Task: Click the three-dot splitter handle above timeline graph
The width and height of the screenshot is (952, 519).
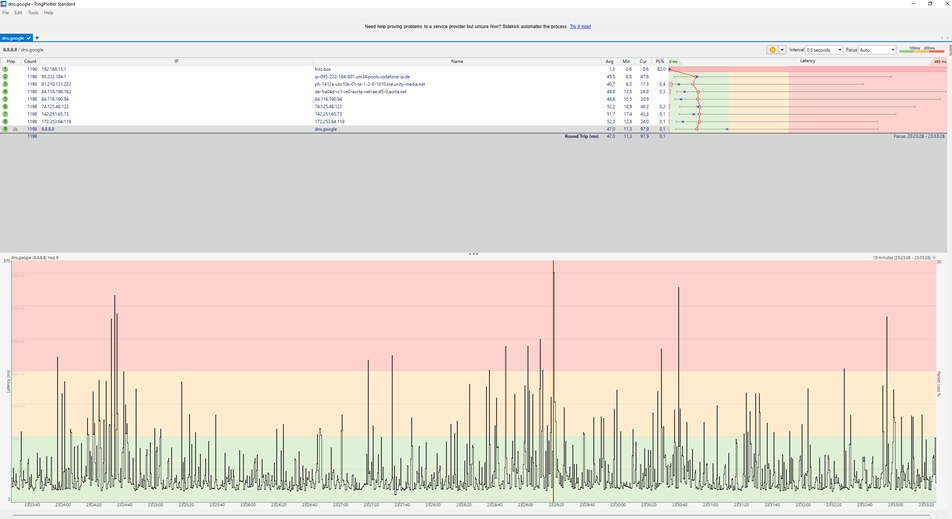Action: tap(474, 254)
